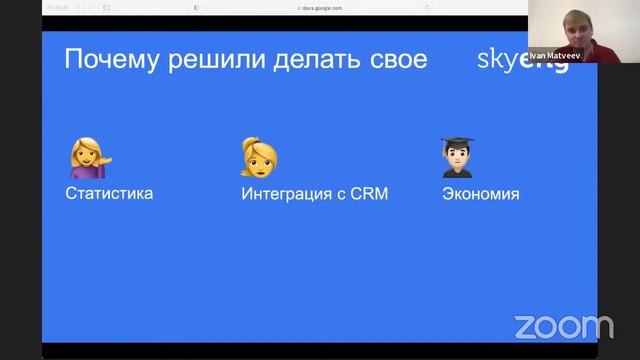This screenshot has width=640, height=360.
Task: Click the skyeng logo on the slide
Action: click(522, 60)
